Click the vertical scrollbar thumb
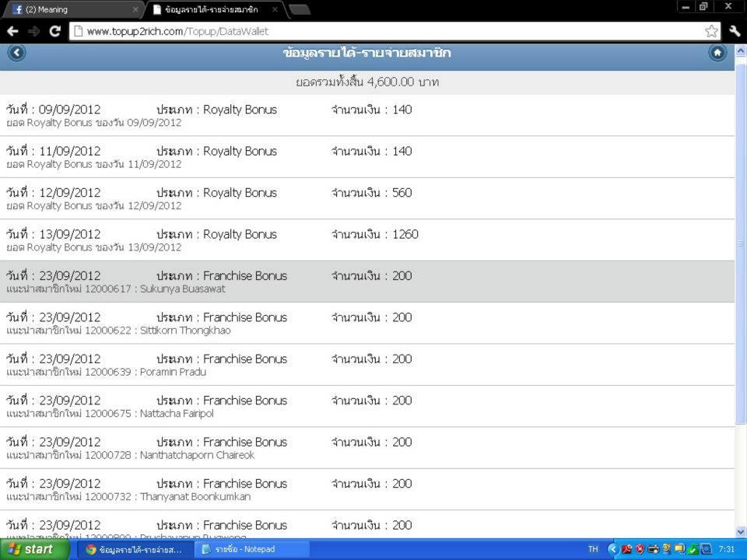The width and height of the screenshot is (747, 560). [741, 243]
